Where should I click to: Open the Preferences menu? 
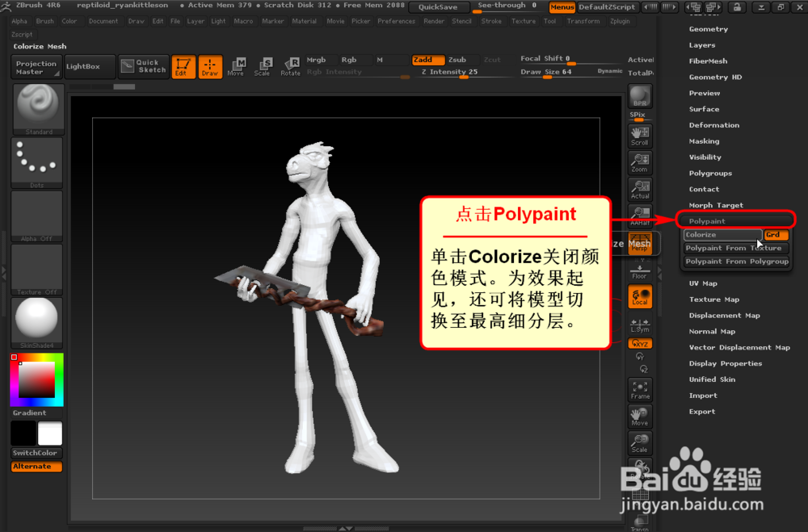point(396,21)
